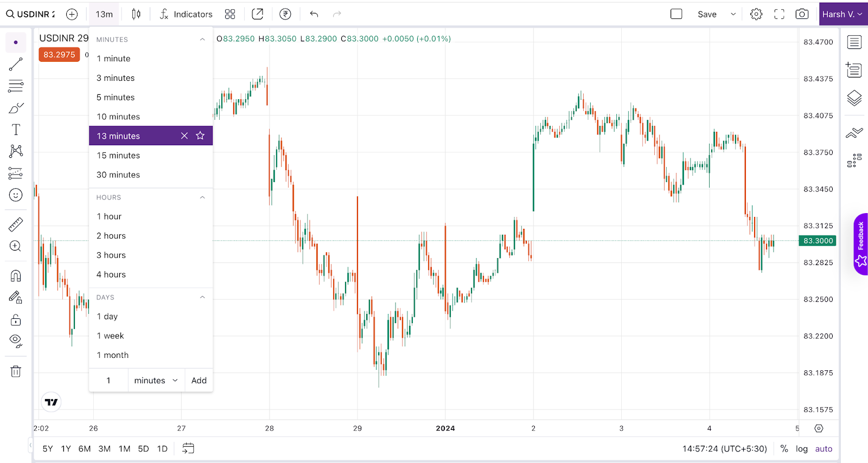Open the Harsh V. account menu
The image size is (868, 463).
[843, 14]
